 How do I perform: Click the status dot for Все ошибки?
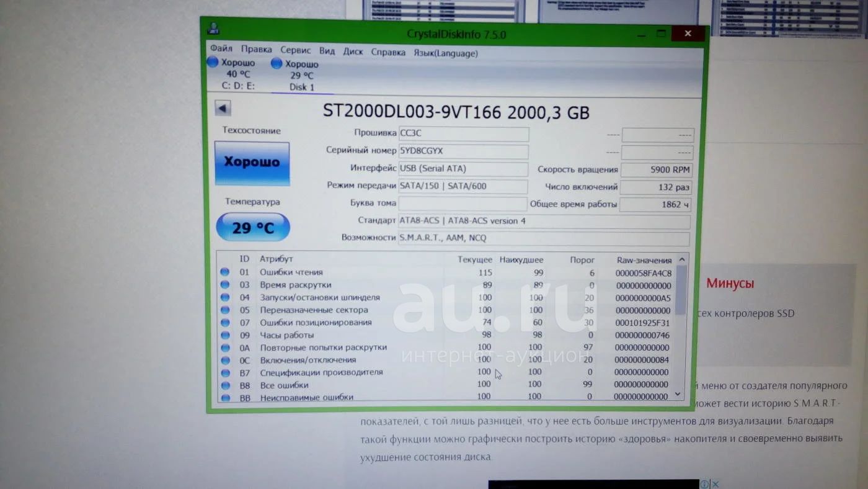click(224, 385)
